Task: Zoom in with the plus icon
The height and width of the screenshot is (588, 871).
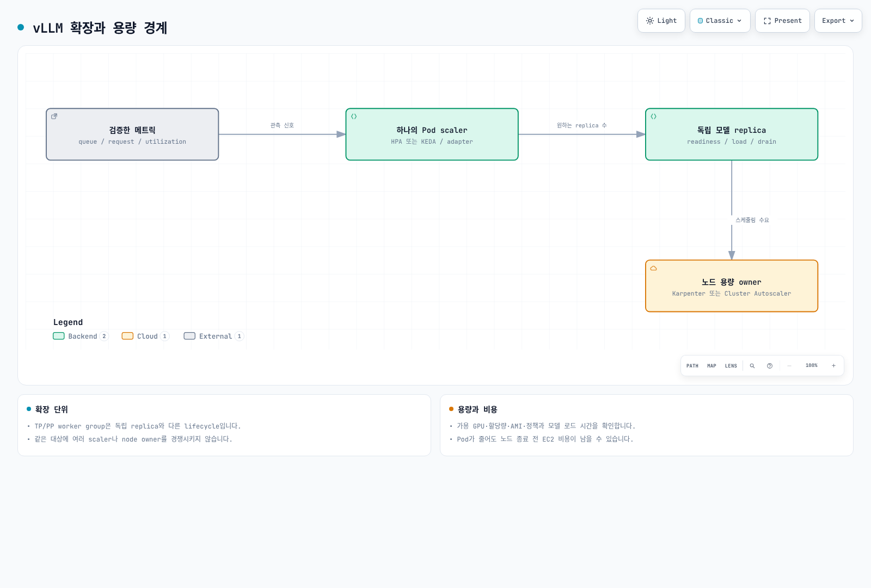Action: coord(833,366)
